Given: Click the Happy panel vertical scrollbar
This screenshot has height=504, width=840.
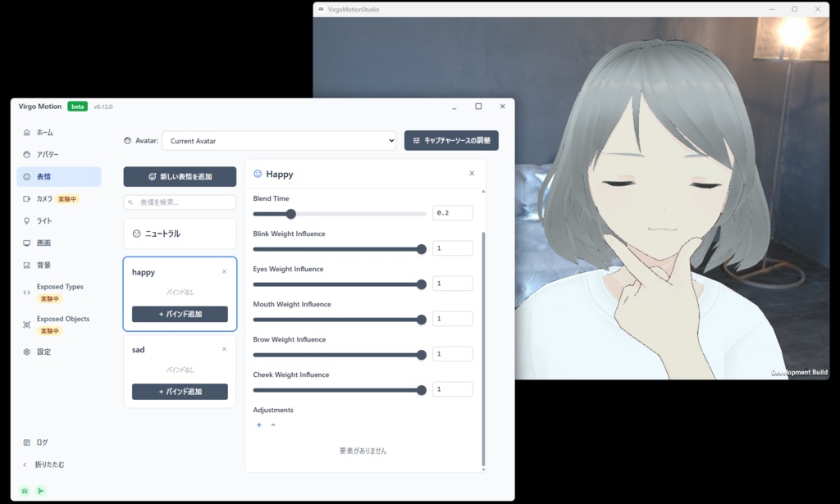Looking at the screenshot, I should 483,348.
